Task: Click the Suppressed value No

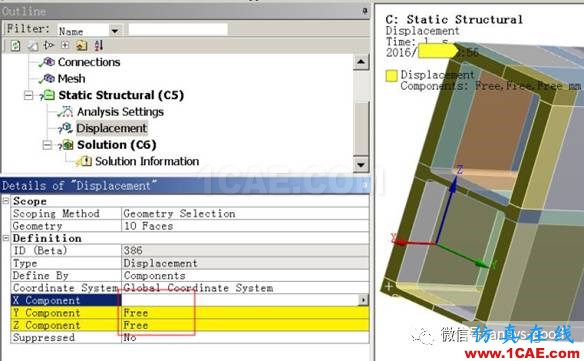Action: [130, 338]
